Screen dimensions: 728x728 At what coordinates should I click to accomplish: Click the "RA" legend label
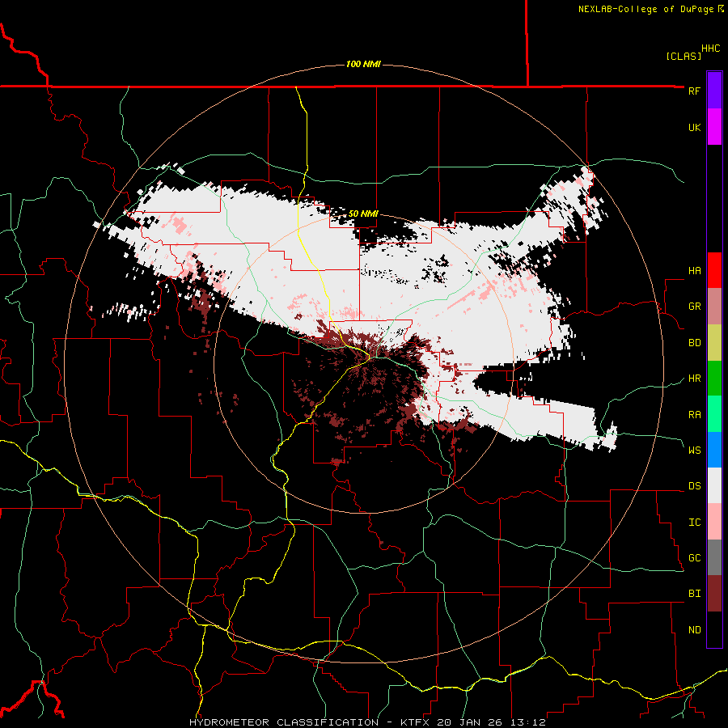pos(694,414)
